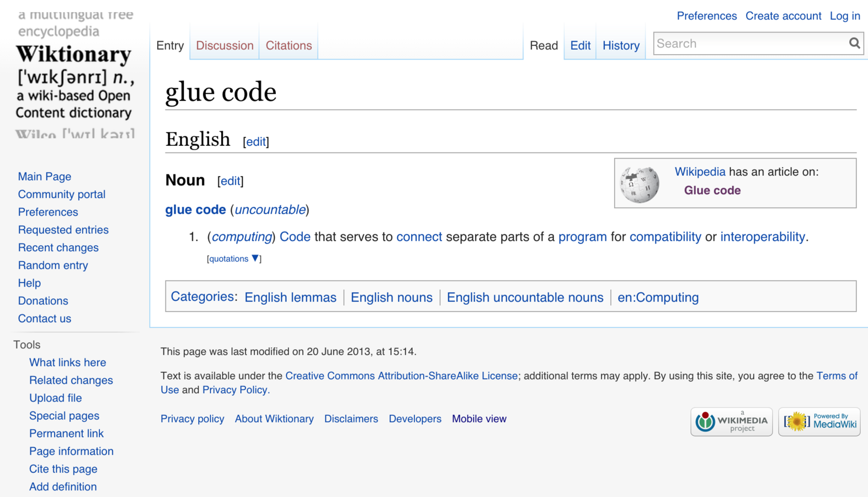Screen dimensions: 868x497
Task: Click Add definition tool
Action: click(x=63, y=487)
